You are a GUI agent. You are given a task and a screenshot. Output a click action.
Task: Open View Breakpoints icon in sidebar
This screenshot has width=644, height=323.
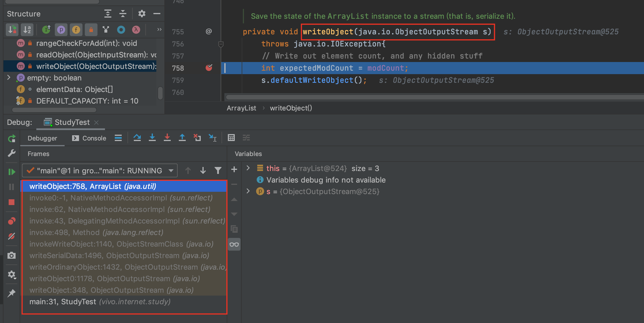(12, 221)
